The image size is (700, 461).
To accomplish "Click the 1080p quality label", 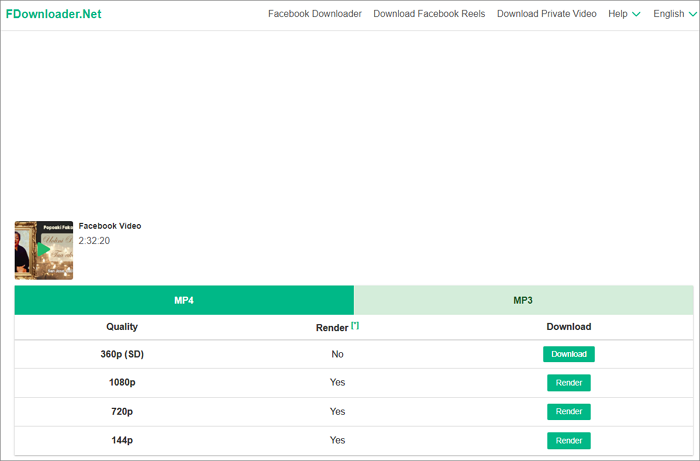I will click(122, 383).
